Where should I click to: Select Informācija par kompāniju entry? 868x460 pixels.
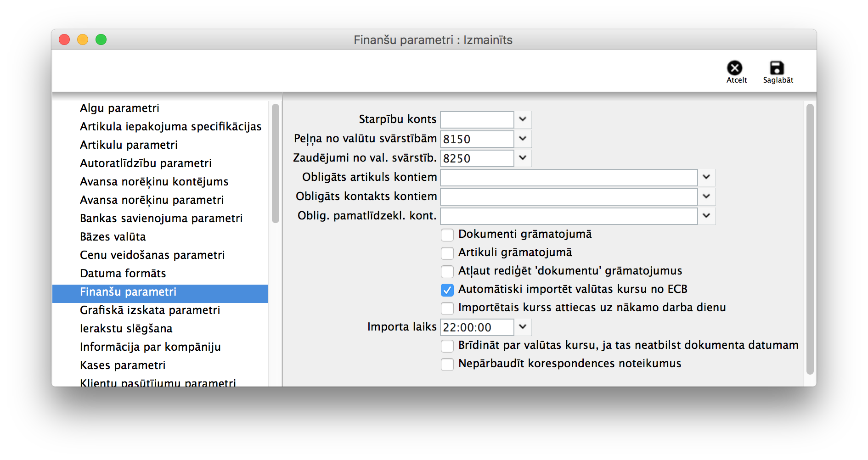click(150, 347)
